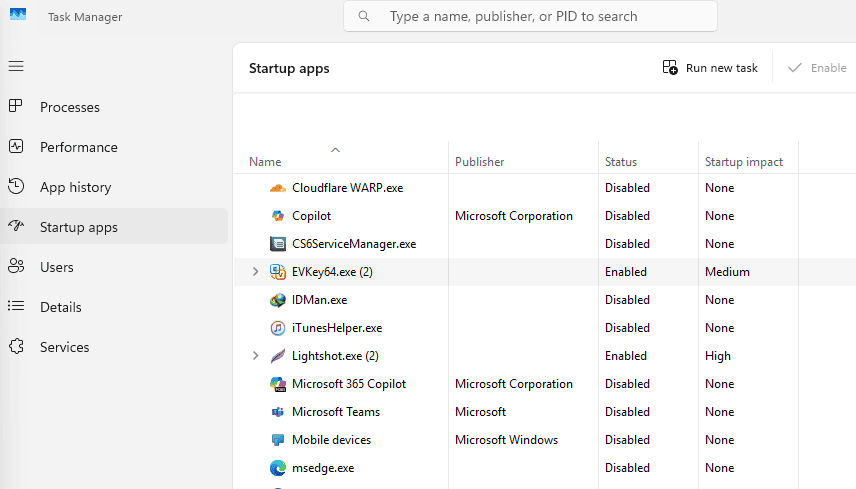Sort by Startup impact column header
The width and height of the screenshot is (856, 489).
tap(744, 162)
